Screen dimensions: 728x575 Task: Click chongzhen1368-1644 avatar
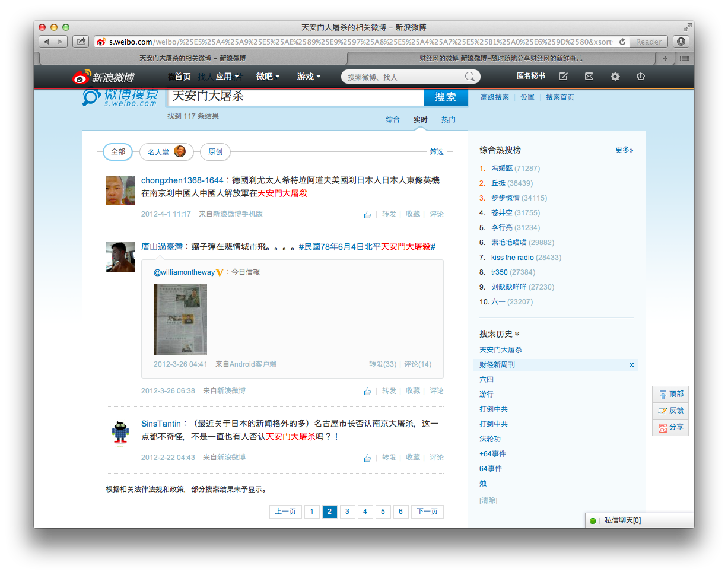tap(120, 190)
